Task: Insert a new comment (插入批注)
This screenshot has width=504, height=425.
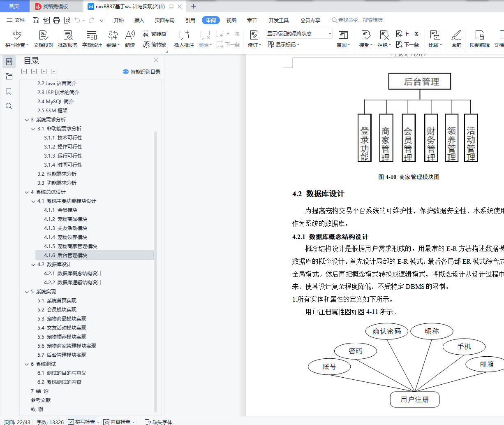Action: pyautogui.click(x=184, y=39)
